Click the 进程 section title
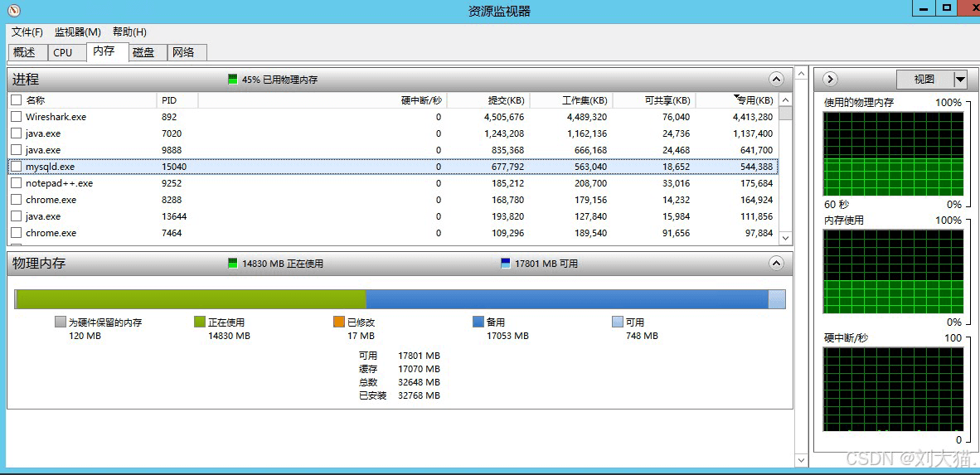This screenshot has width=980, height=475. (x=26, y=80)
